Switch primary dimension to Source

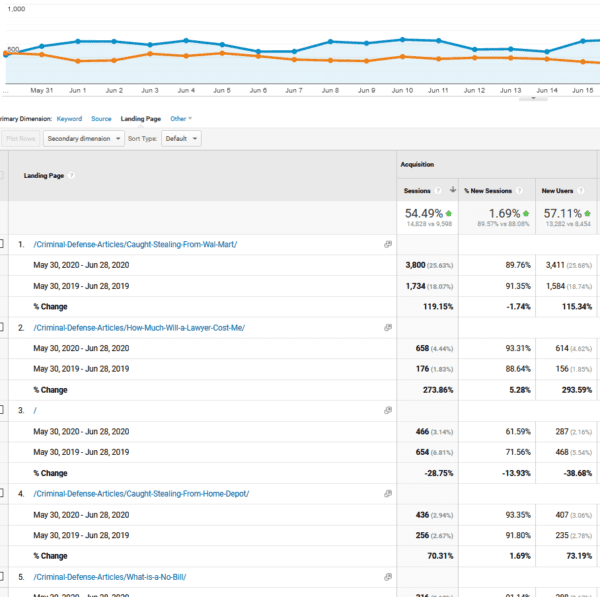[101, 118]
